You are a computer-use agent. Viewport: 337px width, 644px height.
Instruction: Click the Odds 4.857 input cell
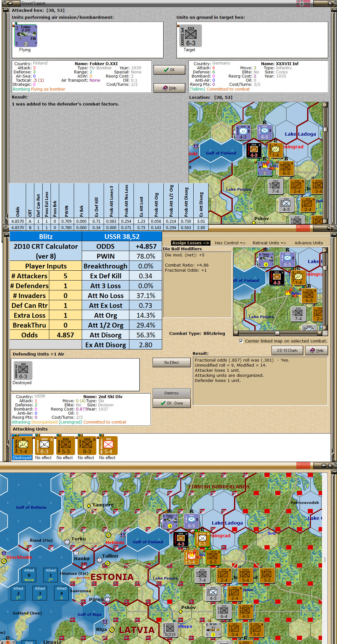tap(65, 335)
